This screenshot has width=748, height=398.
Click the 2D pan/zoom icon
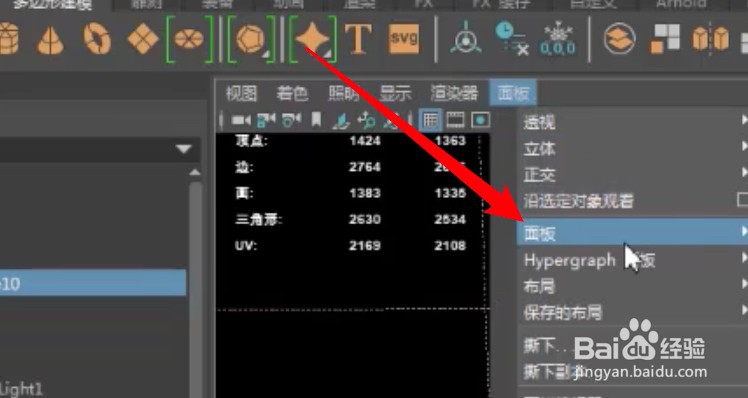[x=366, y=120]
